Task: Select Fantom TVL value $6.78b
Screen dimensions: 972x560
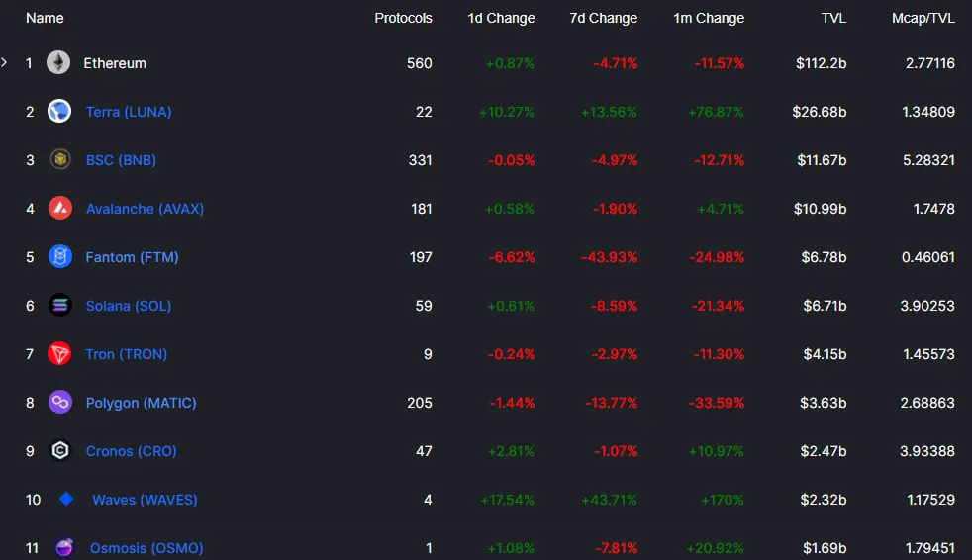Action: tap(824, 257)
